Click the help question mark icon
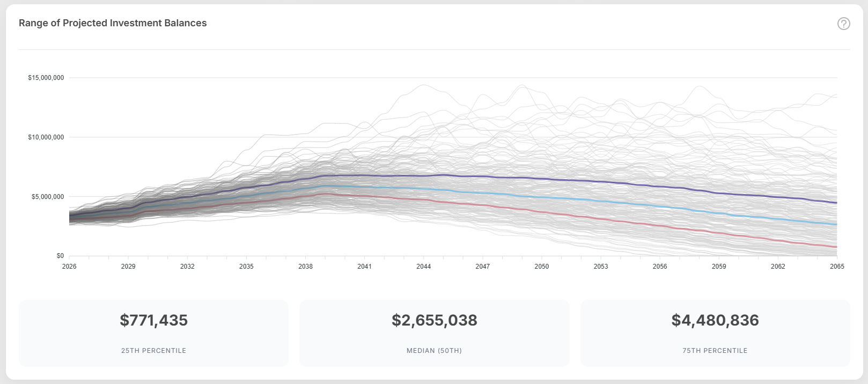The image size is (868, 384). (843, 24)
